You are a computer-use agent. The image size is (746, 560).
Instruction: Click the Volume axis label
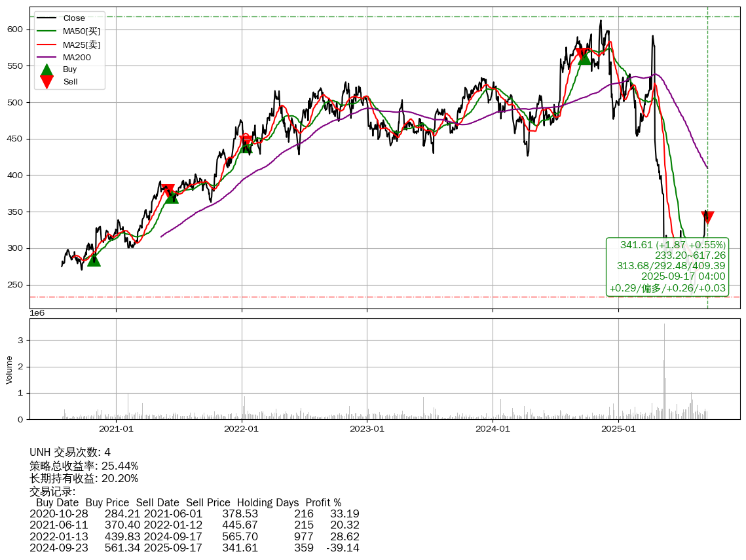click(9, 369)
